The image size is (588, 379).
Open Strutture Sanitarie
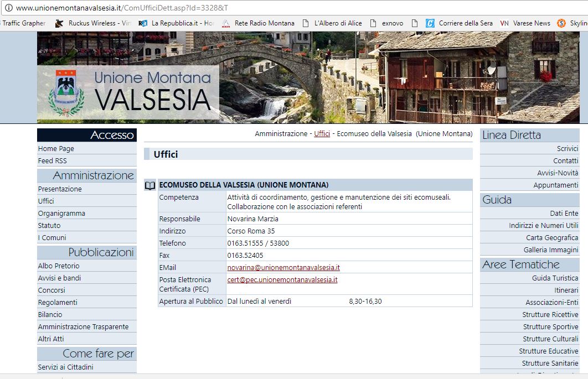click(550, 364)
